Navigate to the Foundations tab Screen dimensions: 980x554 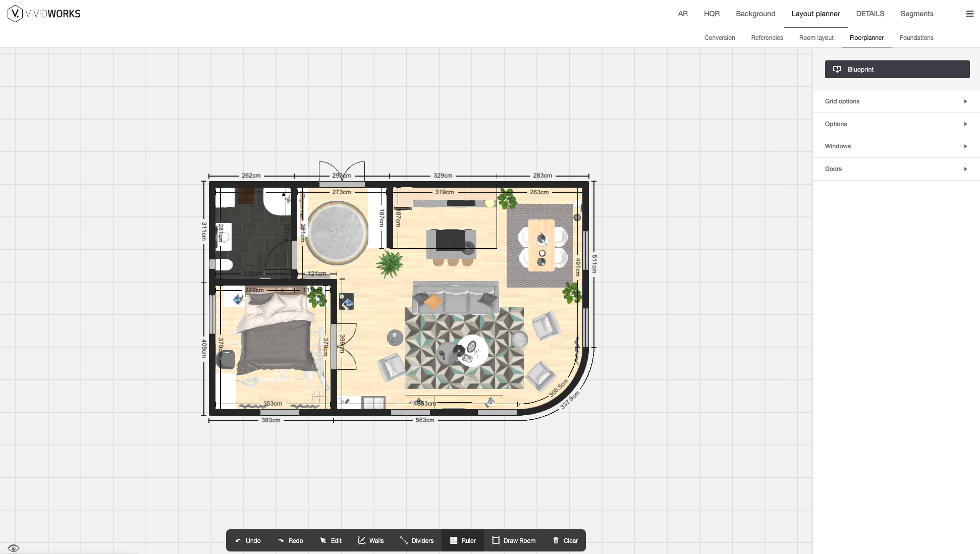click(917, 38)
